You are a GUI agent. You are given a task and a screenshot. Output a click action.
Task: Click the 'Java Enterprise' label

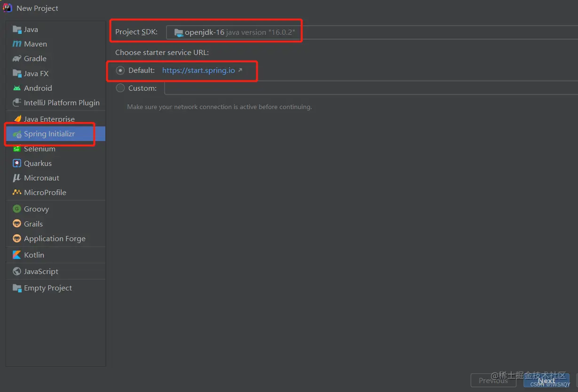point(49,119)
